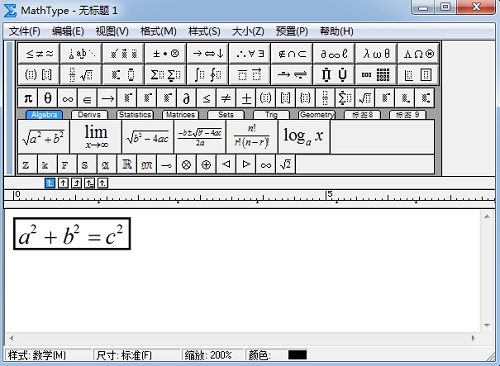Insert the theta symbol
500x366 pixels.
[x=48, y=98]
